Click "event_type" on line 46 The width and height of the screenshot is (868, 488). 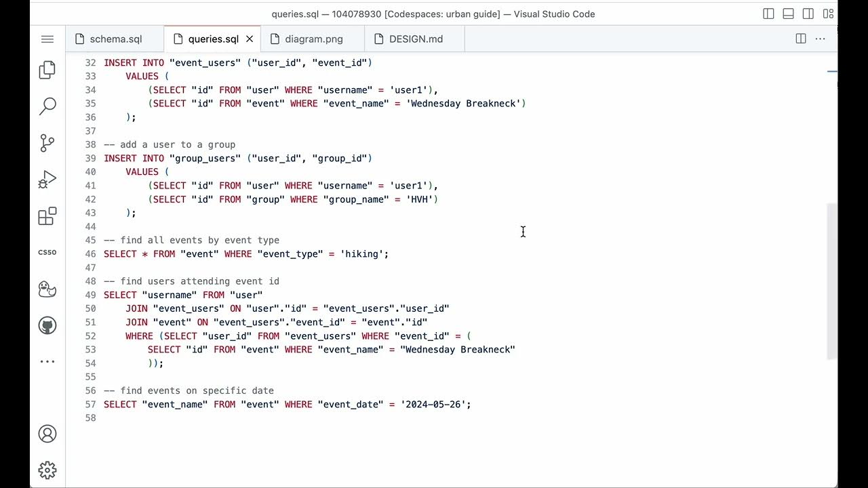tap(290, 254)
